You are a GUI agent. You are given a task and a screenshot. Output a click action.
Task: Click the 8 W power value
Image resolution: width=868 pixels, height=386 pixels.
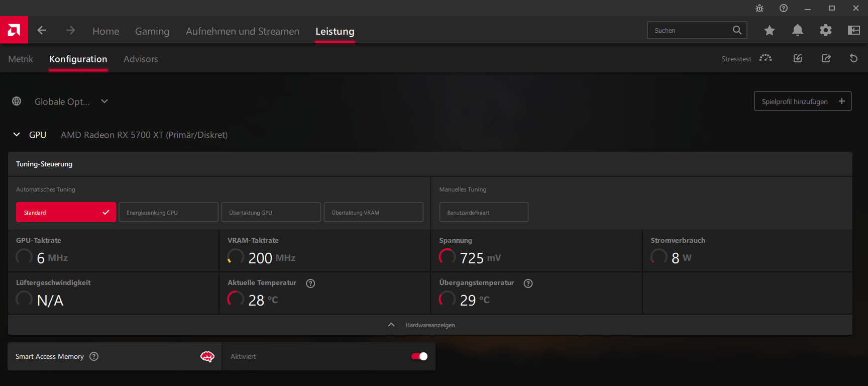click(682, 258)
